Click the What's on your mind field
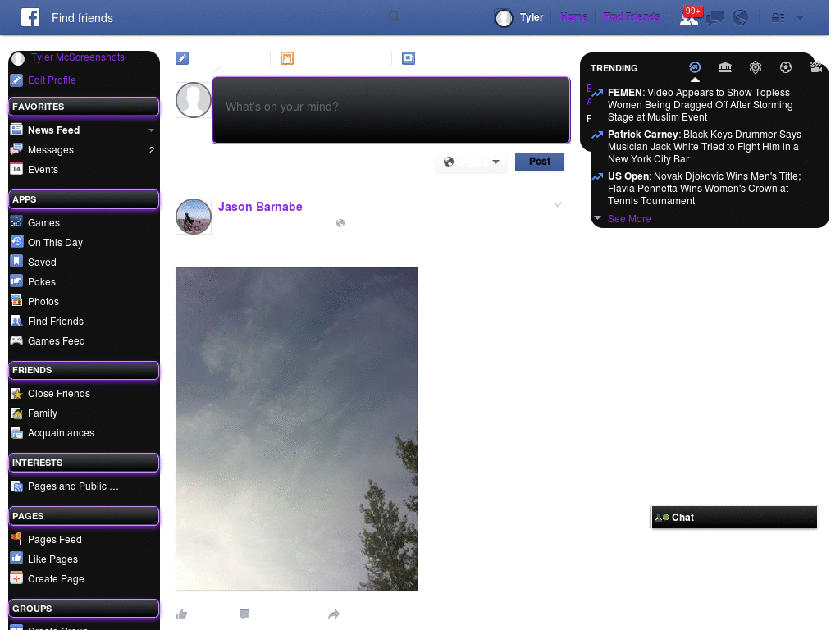Viewport: 840px width, 630px height. click(x=391, y=110)
